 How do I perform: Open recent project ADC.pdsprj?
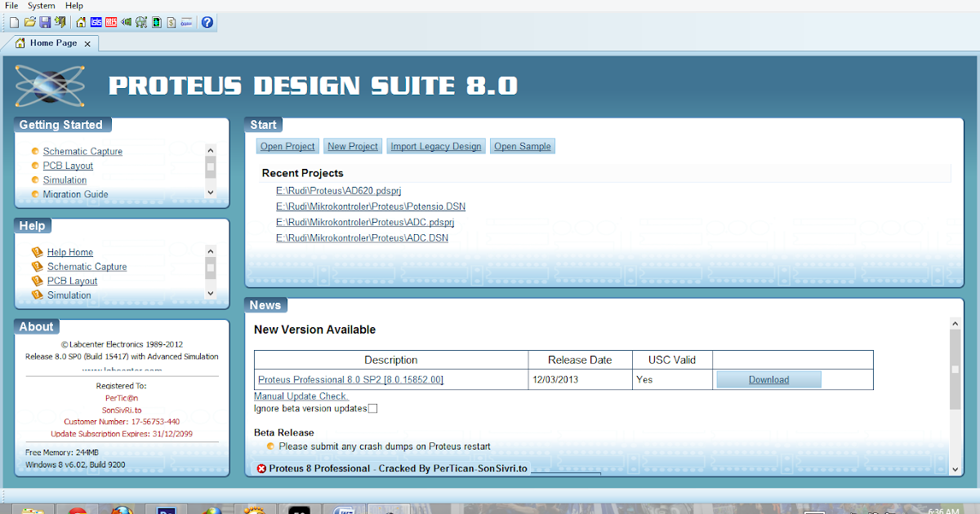365,222
